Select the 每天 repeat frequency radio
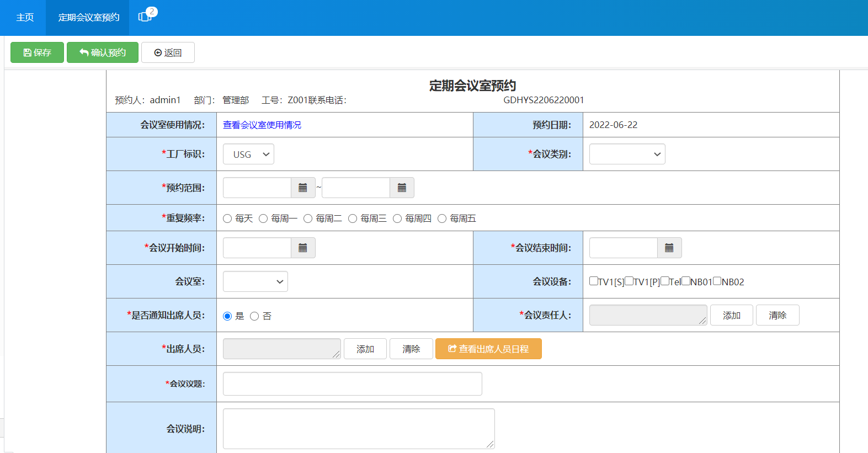The image size is (868, 453). (x=227, y=218)
